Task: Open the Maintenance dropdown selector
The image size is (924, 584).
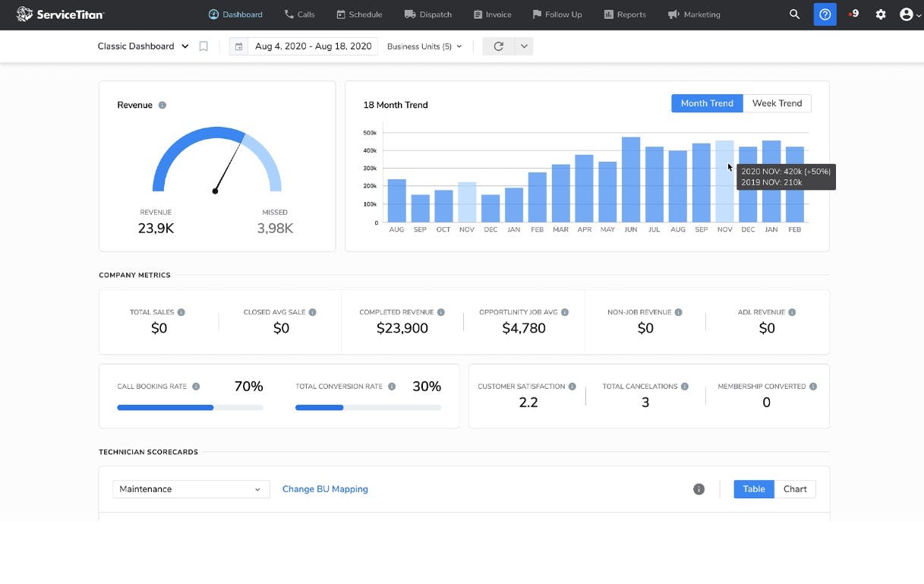Action: tap(191, 489)
